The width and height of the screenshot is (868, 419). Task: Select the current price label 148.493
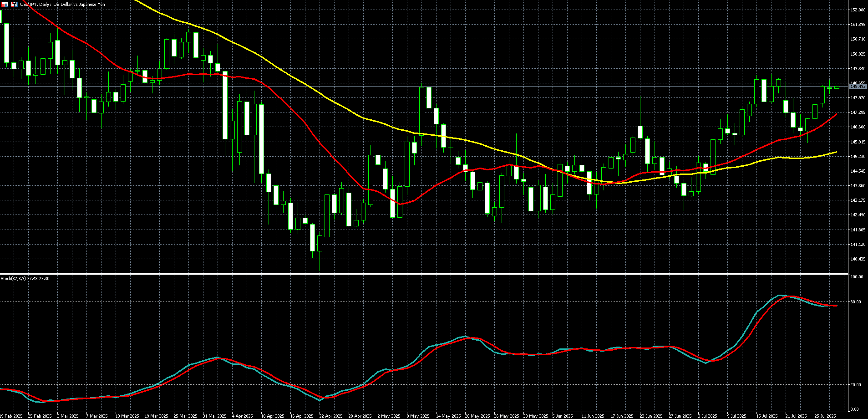(x=858, y=86)
